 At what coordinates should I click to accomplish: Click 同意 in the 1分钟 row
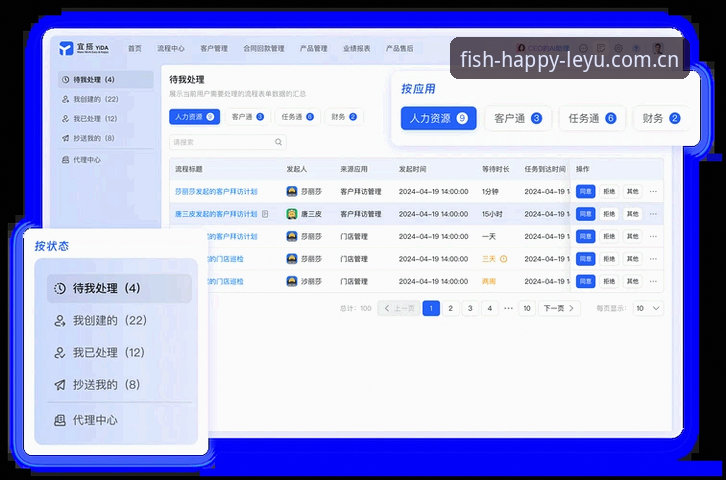pyautogui.click(x=585, y=191)
